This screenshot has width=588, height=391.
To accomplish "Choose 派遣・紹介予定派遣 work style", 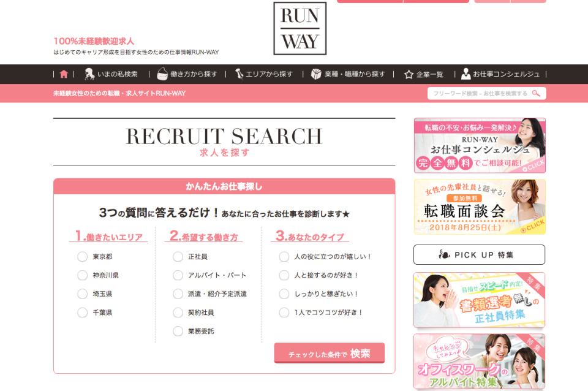I will point(178,294).
